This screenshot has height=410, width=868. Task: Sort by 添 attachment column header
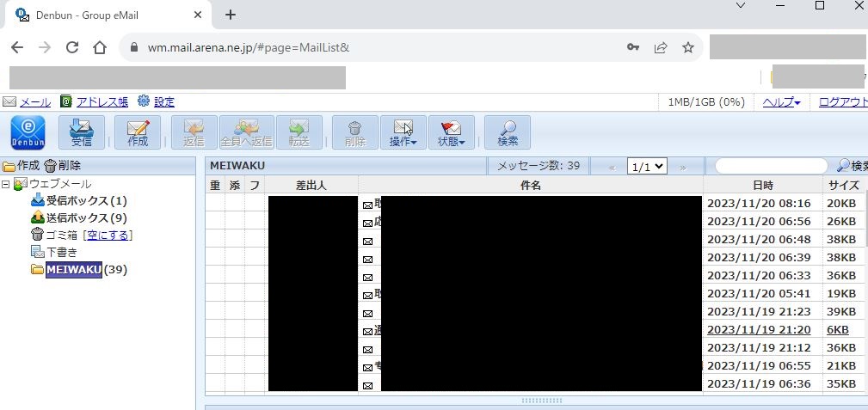pos(235,186)
